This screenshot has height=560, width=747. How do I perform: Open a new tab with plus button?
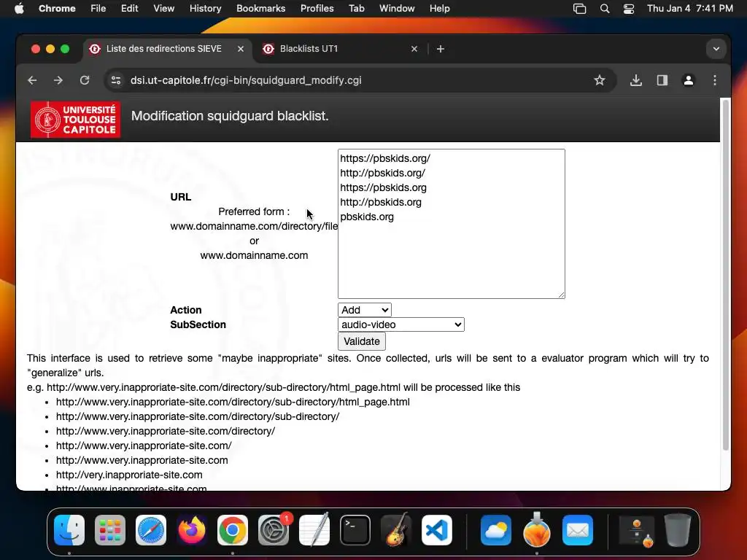[441, 49]
